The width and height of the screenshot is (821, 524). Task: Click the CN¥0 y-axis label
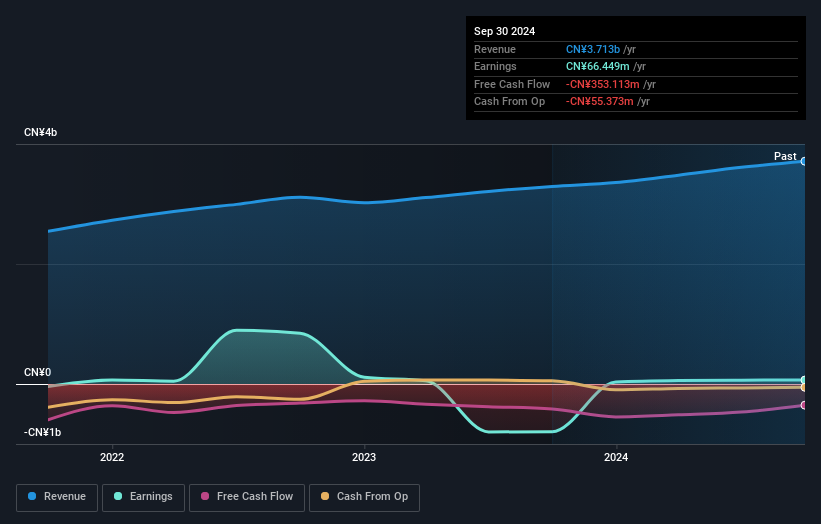click(x=38, y=372)
